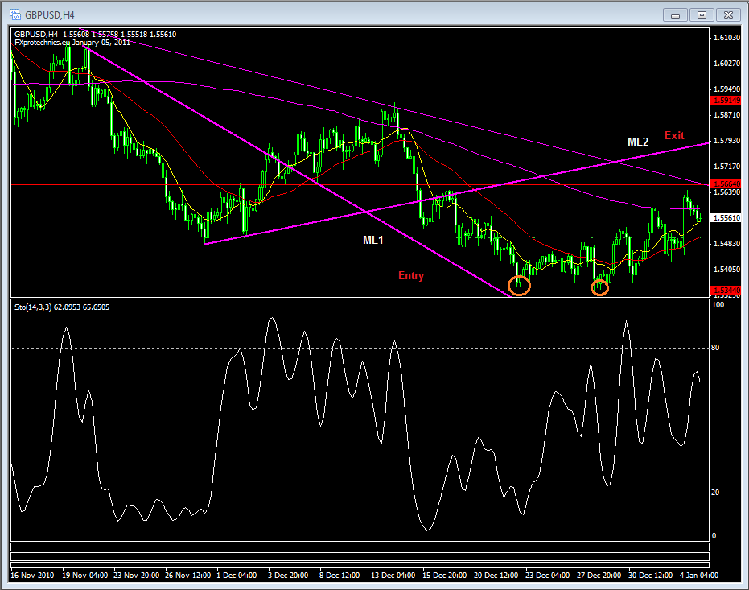
Task: Click the red 1.56640 price tag
Action: 726,184
